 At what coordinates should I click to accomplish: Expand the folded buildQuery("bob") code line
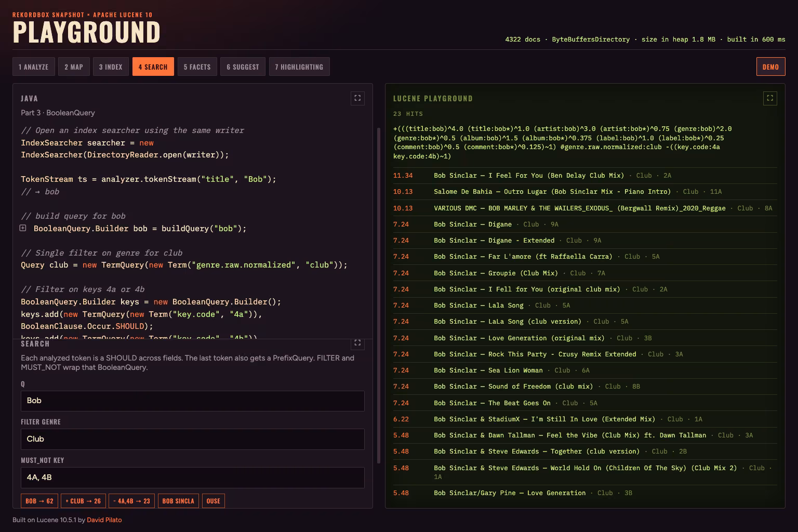tap(23, 228)
